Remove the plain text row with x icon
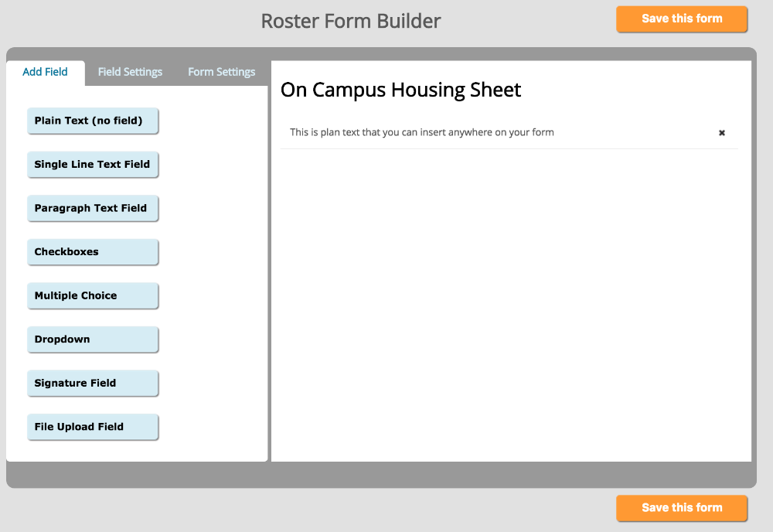 coord(722,133)
